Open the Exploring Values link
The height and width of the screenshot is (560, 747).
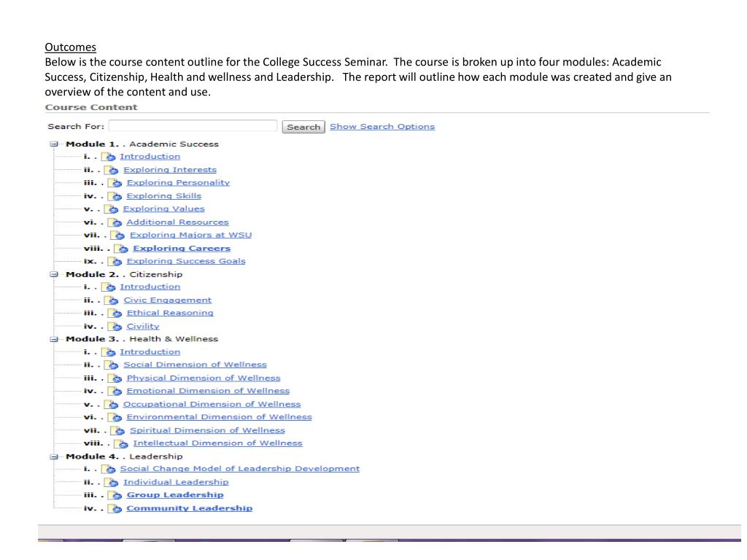164,209
